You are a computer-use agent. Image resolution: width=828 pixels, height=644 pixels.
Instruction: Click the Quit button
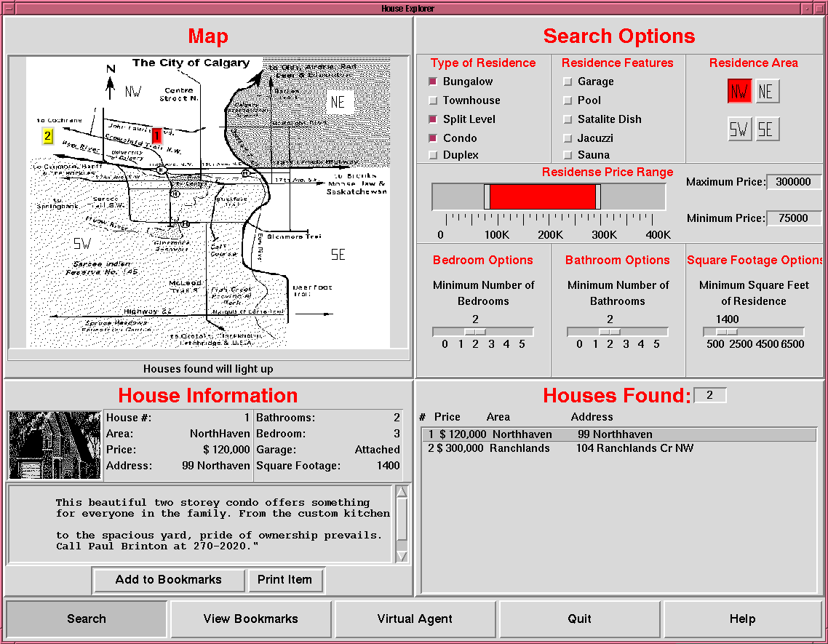(579, 619)
